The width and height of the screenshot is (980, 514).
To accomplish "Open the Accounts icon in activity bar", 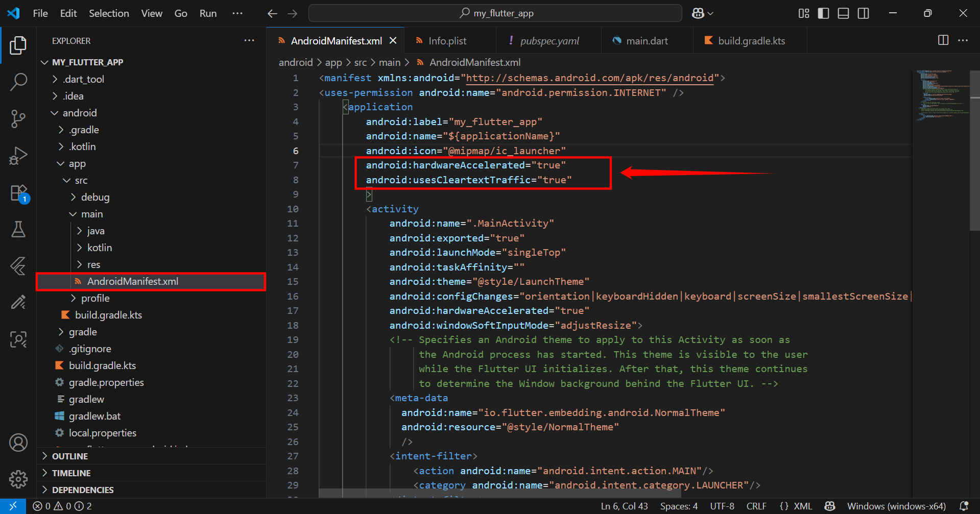I will pyautogui.click(x=18, y=443).
